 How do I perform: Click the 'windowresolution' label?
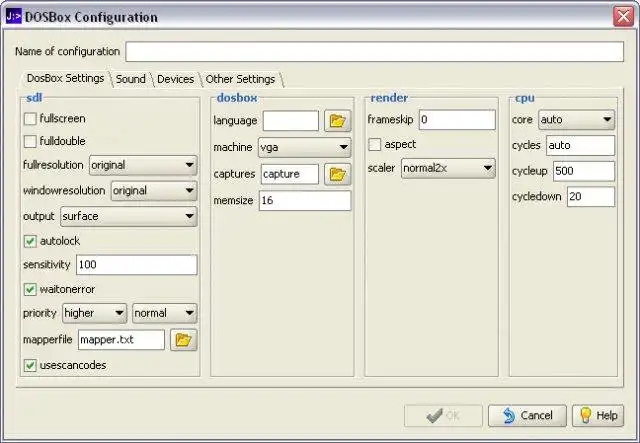(x=64, y=191)
